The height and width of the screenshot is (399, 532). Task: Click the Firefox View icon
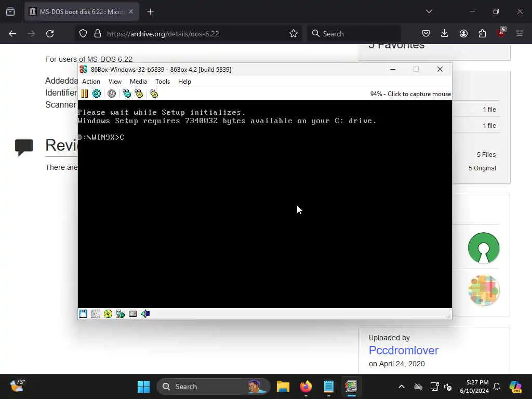(10, 12)
